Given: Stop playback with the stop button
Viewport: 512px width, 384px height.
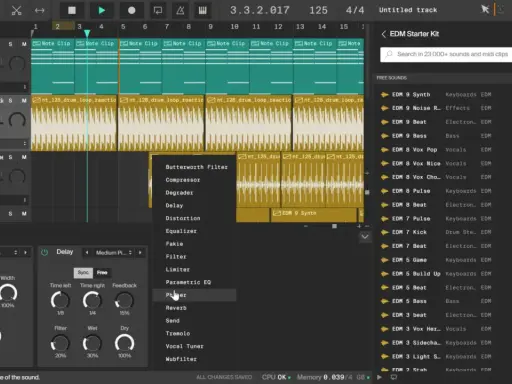Looking at the screenshot, I should 72,10.
